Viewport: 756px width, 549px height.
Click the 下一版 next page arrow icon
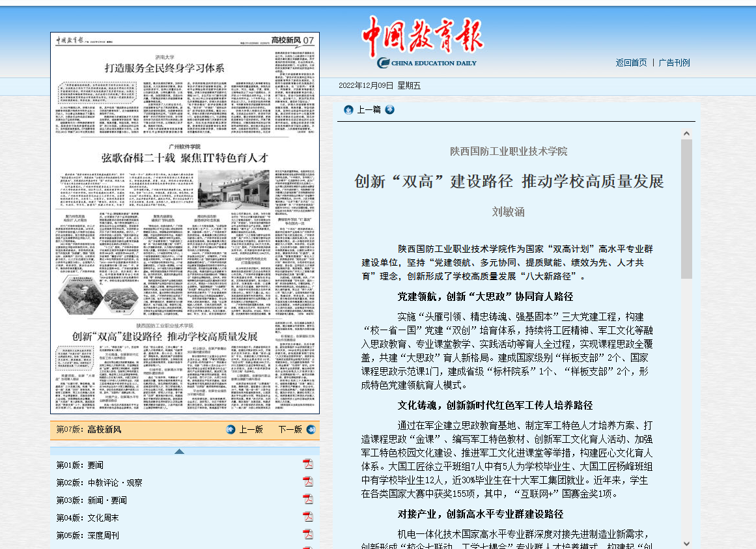coord(311,429)
